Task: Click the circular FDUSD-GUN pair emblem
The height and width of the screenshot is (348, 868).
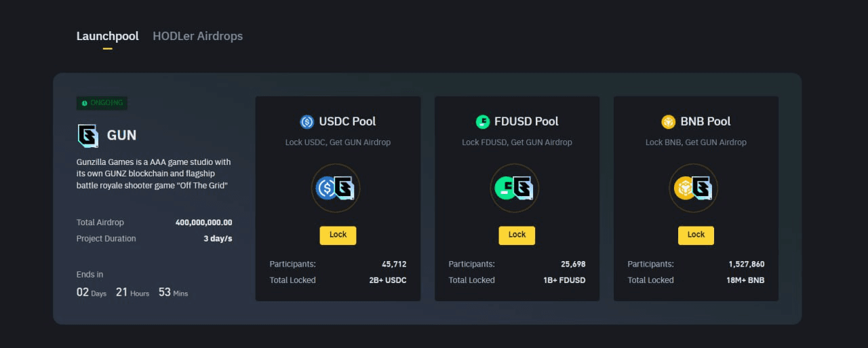Action: coord(515,188)
